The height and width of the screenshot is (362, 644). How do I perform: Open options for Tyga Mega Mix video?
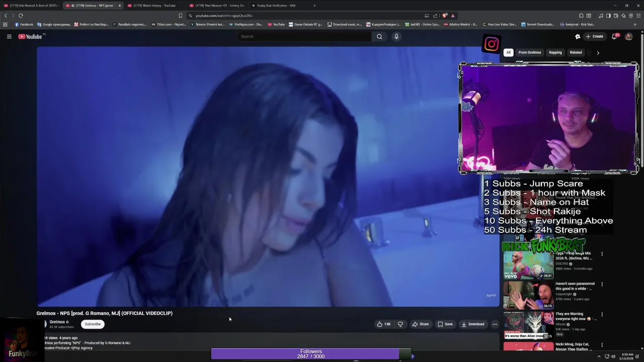tap(602, 254)
